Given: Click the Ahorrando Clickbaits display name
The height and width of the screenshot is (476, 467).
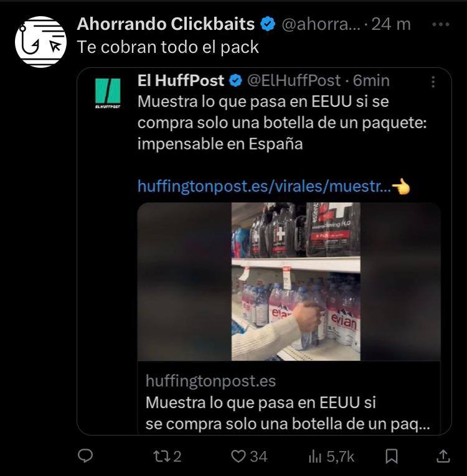Looking at the screenshot, I should pos(166,24).
